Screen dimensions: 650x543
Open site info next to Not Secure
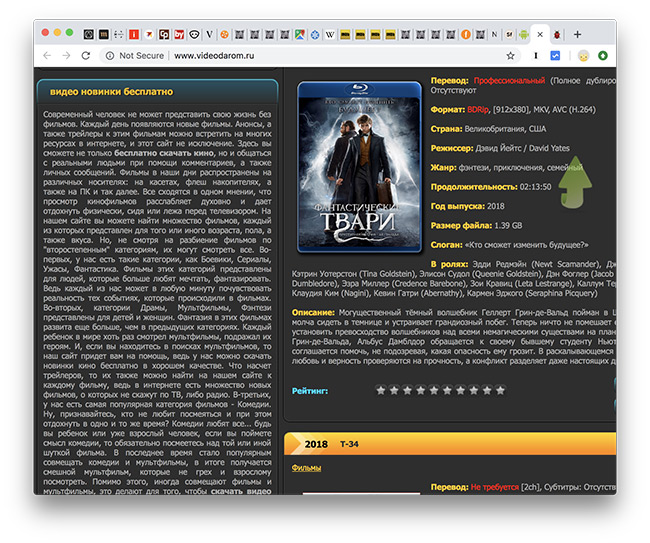pyautogui.click(x=109, y=56)
